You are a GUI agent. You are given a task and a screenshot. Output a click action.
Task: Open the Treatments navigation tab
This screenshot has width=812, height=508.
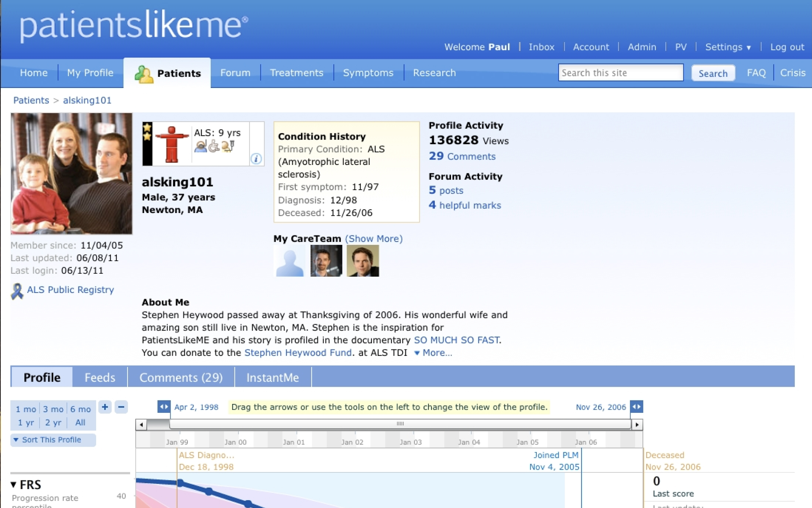coord(296,73)
